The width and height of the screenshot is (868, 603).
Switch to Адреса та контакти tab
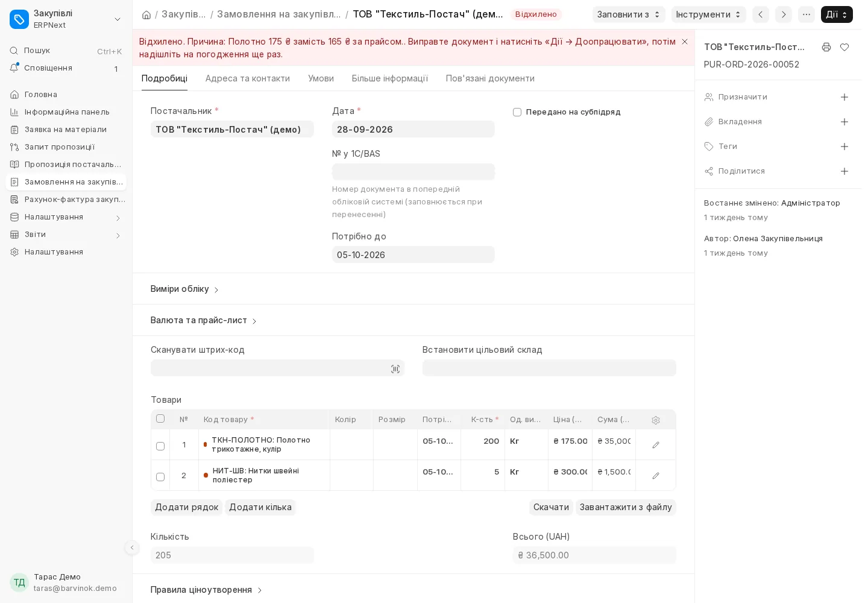(x=248, y=78)
